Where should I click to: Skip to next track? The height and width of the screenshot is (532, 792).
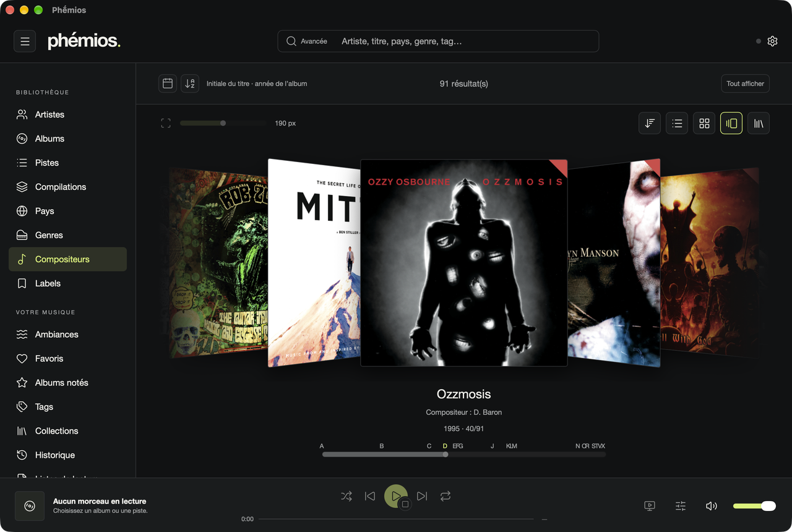pyautogui.click(x=422, y=496)
